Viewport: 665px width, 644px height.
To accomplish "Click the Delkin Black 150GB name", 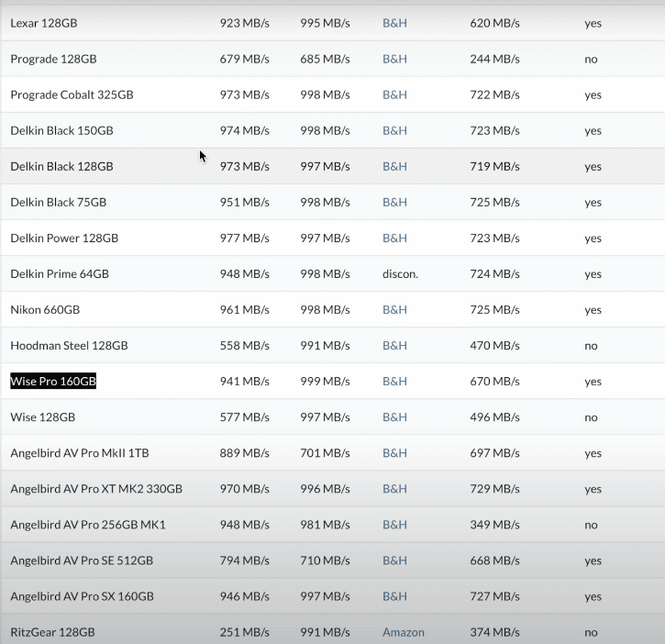I will coord(62,130).
